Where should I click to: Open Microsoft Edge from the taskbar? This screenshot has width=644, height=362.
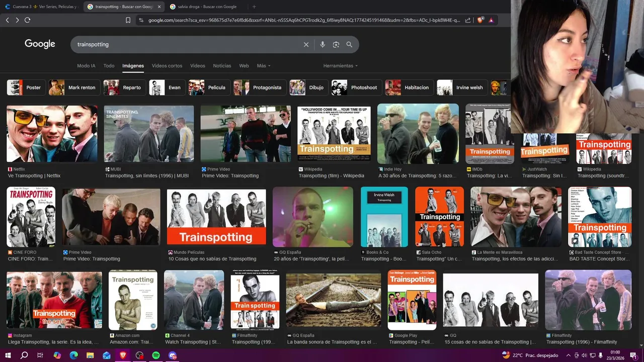coord(73,355)
